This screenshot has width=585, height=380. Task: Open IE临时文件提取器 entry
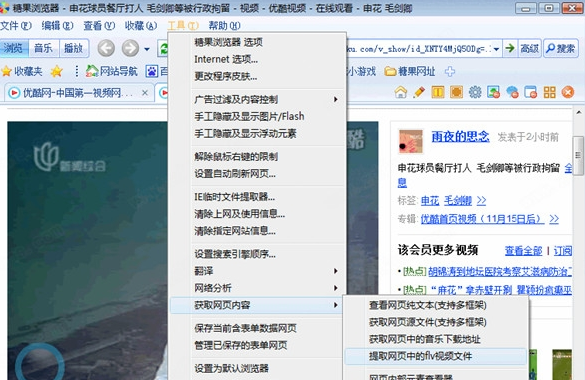pyautogui.click(x=257, y=197)
